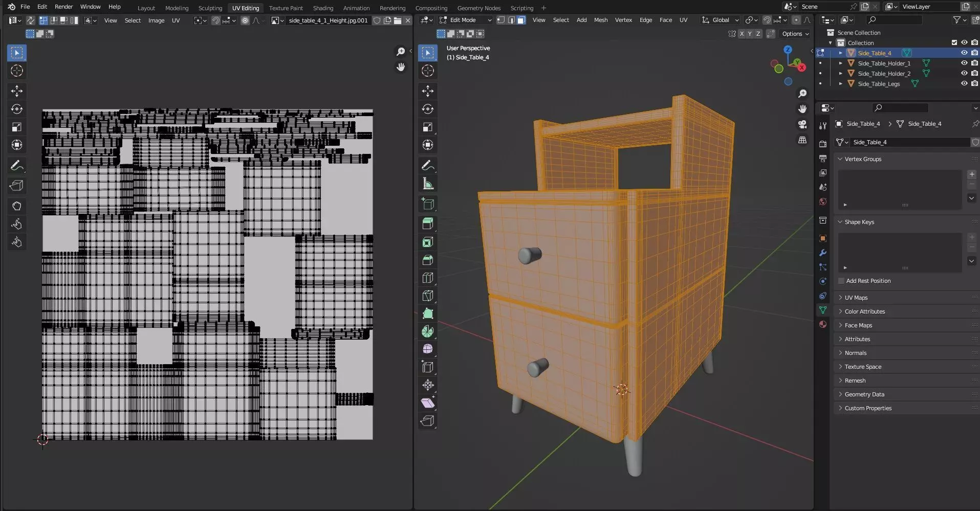Toggle Collection exclude checkbox in outliner

coord(954,42)
